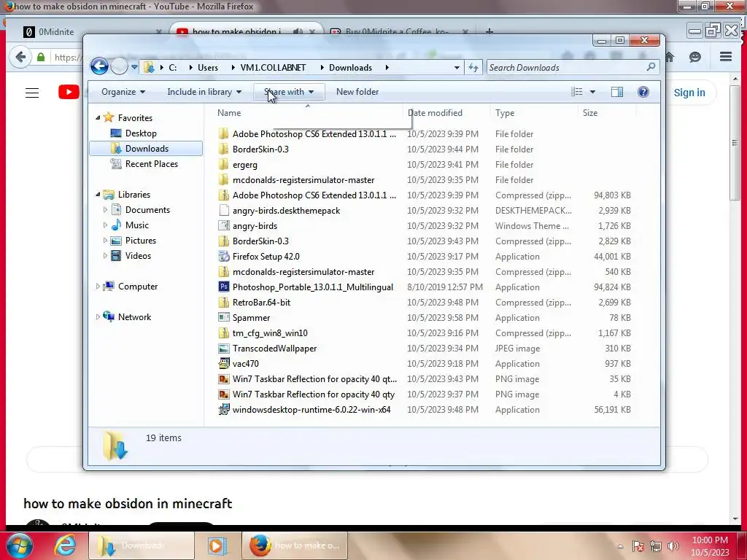Image resolution: width=747 pixels, height=560 pixels.
Task: Click the Windows Media Player taskbar icon
Action: [x=217, y=545]
